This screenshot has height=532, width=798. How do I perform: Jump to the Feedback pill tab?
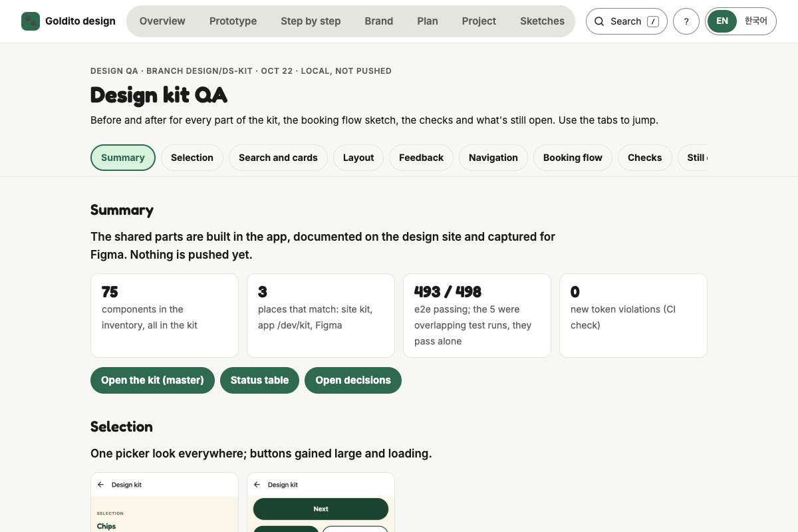coord(421,158)
